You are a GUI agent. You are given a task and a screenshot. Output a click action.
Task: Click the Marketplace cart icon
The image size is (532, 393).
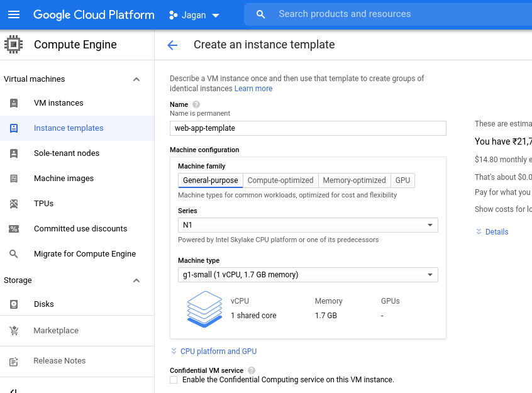(14, 331)
